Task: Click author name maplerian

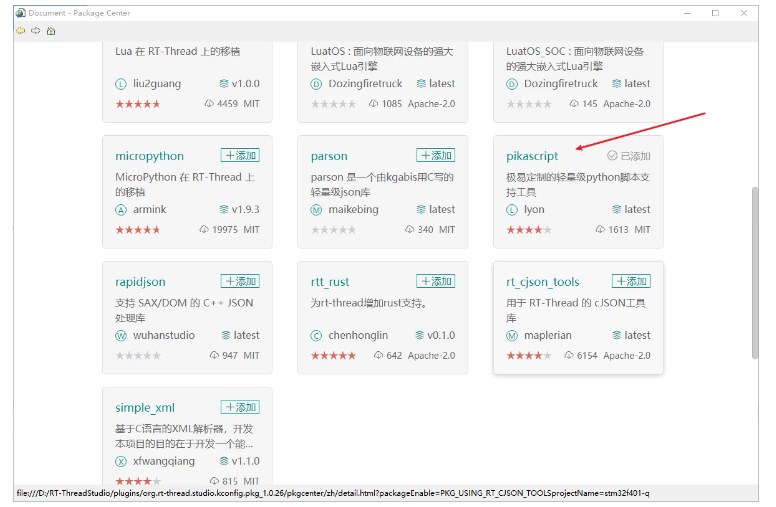Action: click(548, 335)
